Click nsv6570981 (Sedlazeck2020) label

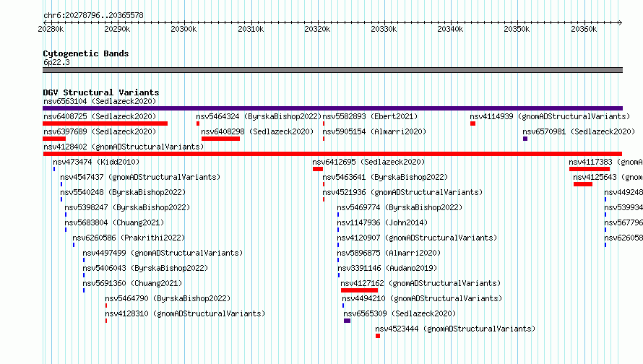click(x=579, y=131)
